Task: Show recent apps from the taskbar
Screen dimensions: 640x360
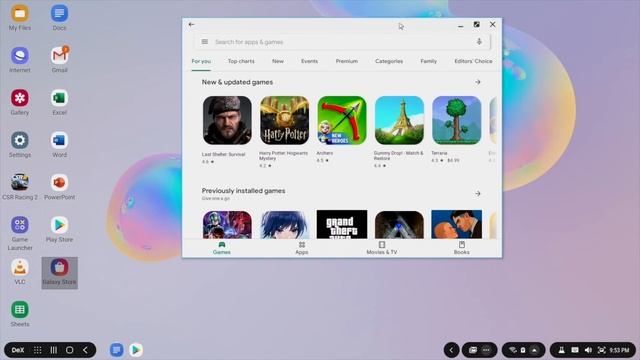Action: [x=53, y=350]
